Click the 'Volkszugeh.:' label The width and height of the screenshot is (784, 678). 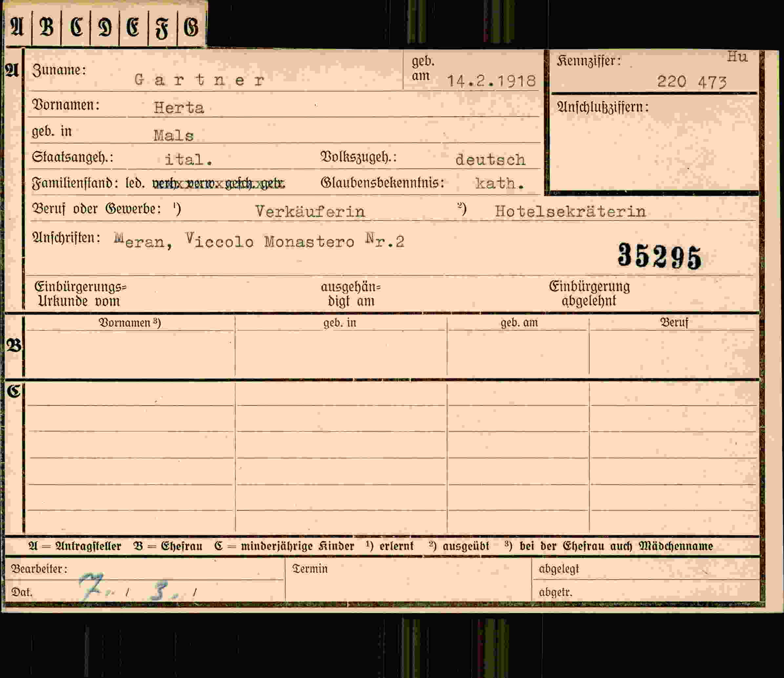[x=358, y=157]
